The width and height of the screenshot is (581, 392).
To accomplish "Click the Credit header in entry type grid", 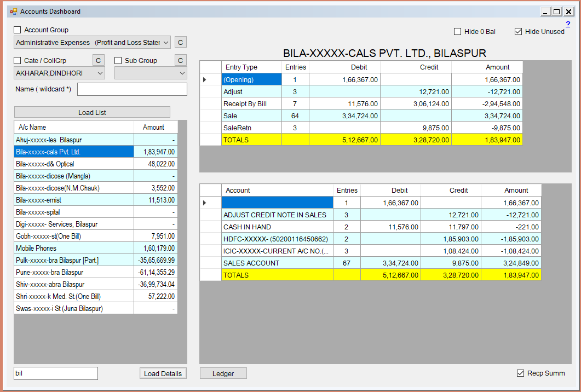I will pos(416,67).
